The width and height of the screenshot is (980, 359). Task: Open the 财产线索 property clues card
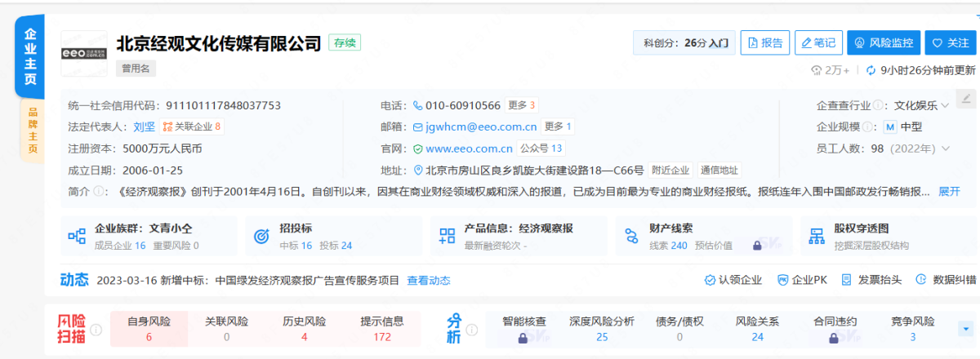tap(704, 236)
